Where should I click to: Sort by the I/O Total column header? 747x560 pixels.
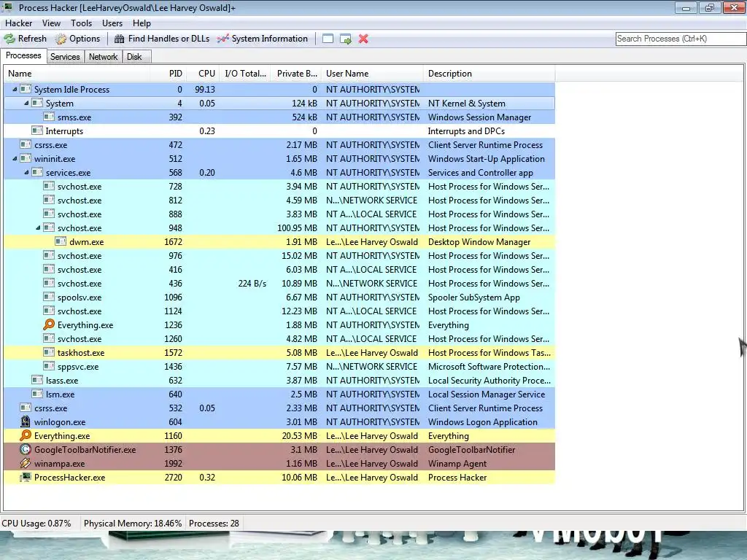(x=245, y=74)
